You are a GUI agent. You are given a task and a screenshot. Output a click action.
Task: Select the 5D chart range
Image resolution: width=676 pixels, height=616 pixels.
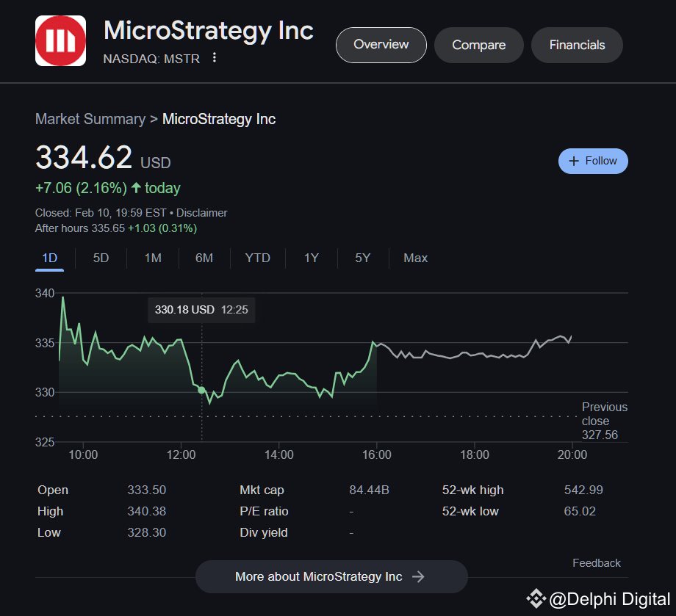pos(101,258)
